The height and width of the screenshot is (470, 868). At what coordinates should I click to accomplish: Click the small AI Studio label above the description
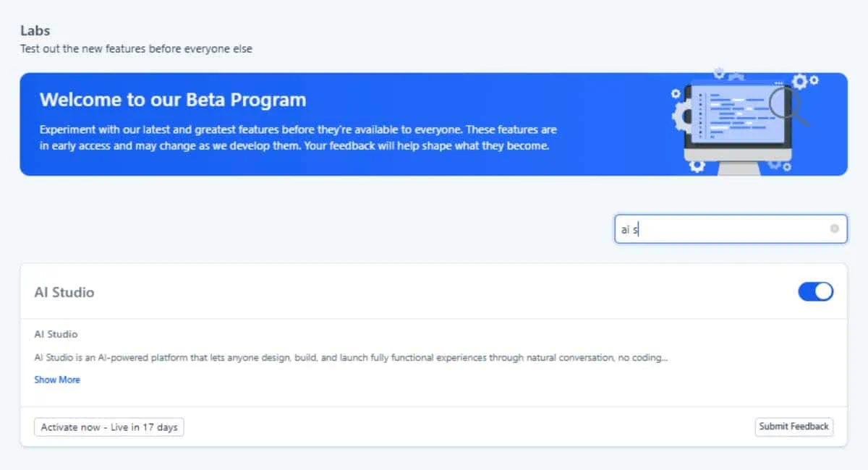point(56,335)
